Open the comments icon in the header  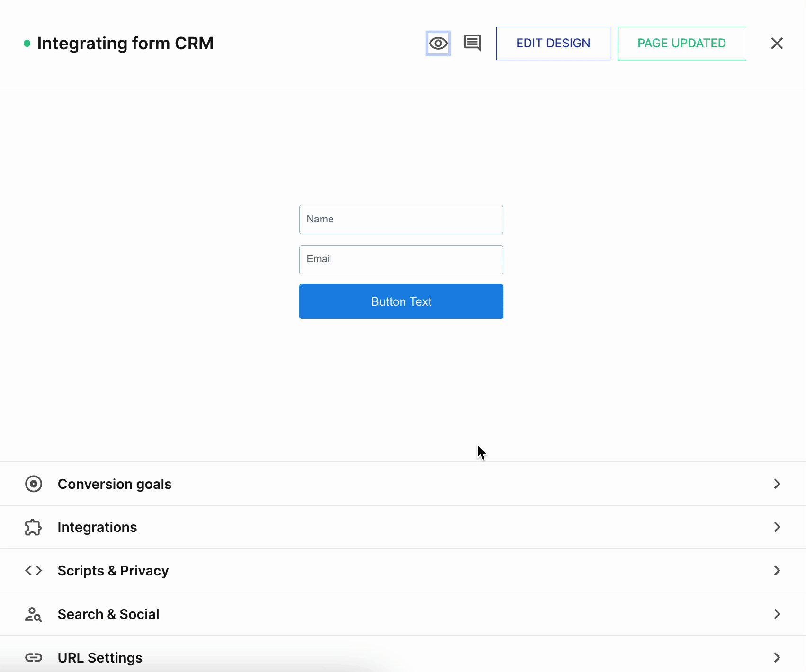pyautogui.click(x=472, y=43)
